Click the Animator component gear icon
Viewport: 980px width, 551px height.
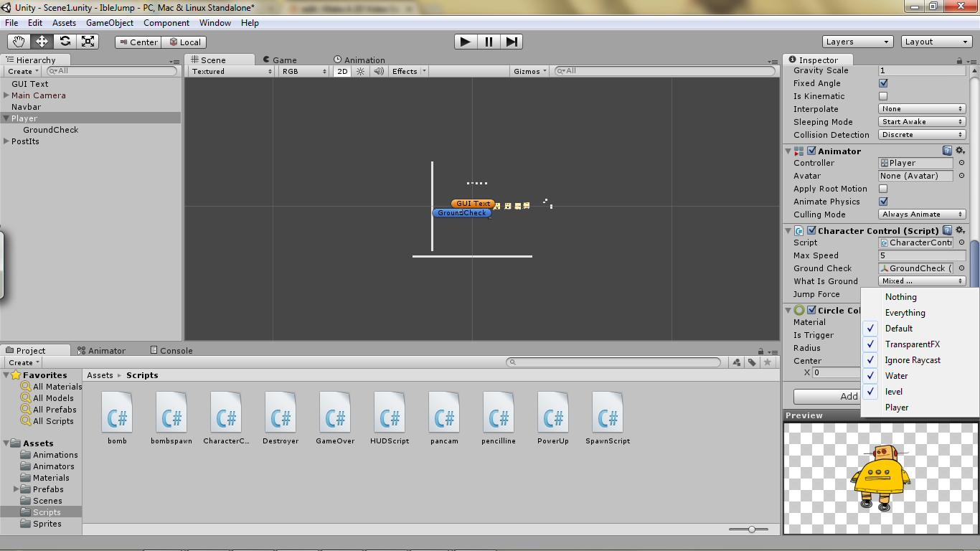pos(960,151)
